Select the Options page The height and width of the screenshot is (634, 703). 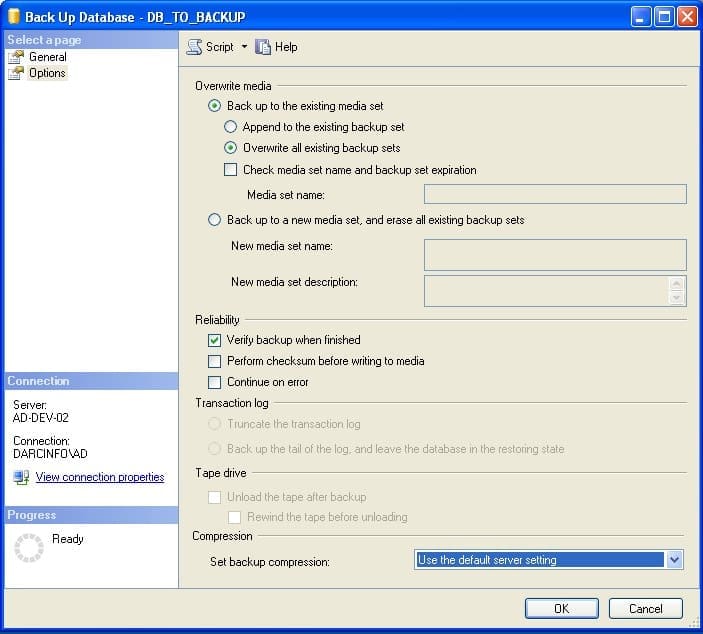[x=47, y=73]
